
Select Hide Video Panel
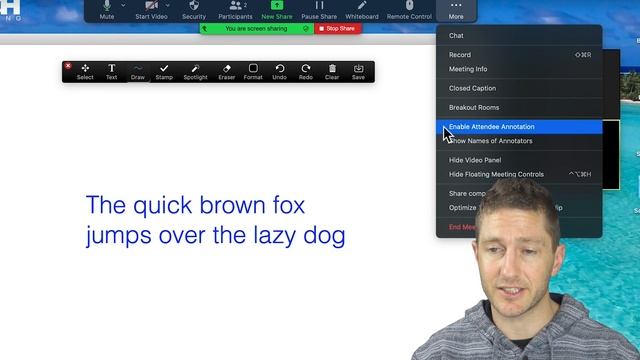tap(519, 160)
